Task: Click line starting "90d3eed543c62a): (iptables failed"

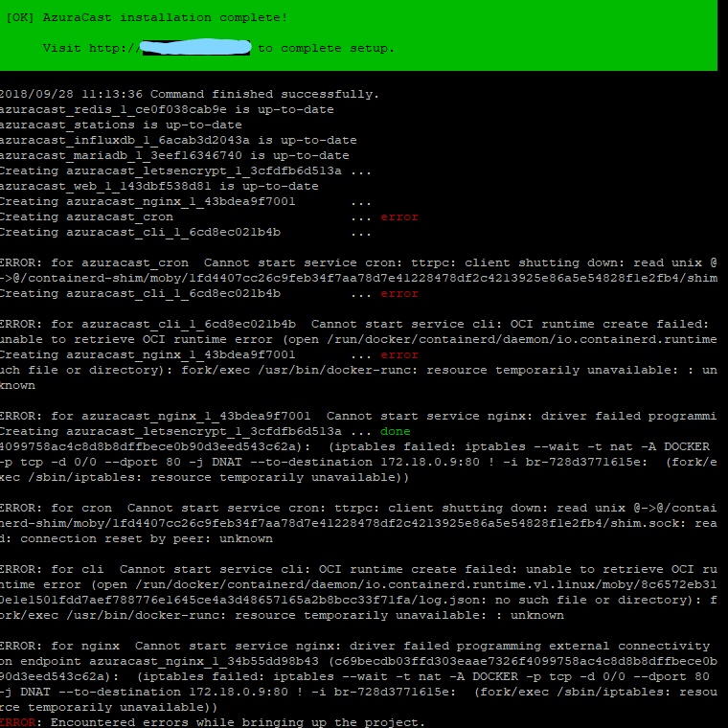Action: click(x=354, y=676)
